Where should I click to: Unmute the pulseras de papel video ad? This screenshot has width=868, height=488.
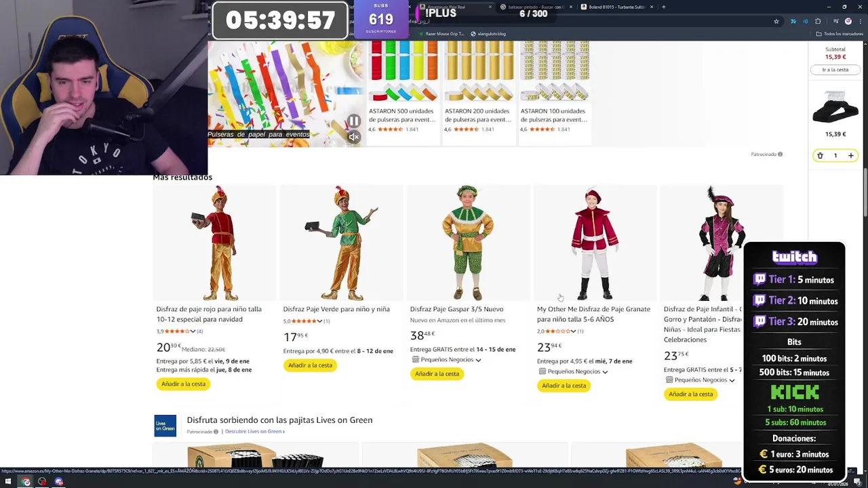354,137
